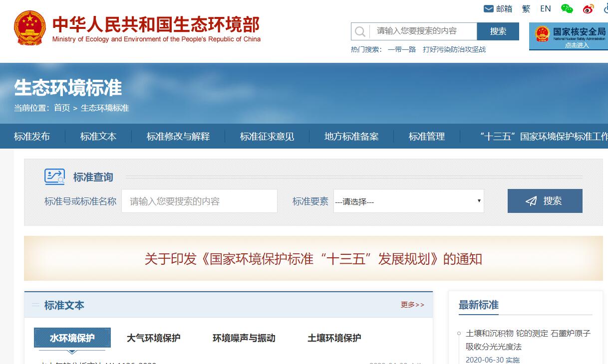Select the 大气环境保护 tab
The width and height of the screenshot is (608, 364).
point(153,338)
